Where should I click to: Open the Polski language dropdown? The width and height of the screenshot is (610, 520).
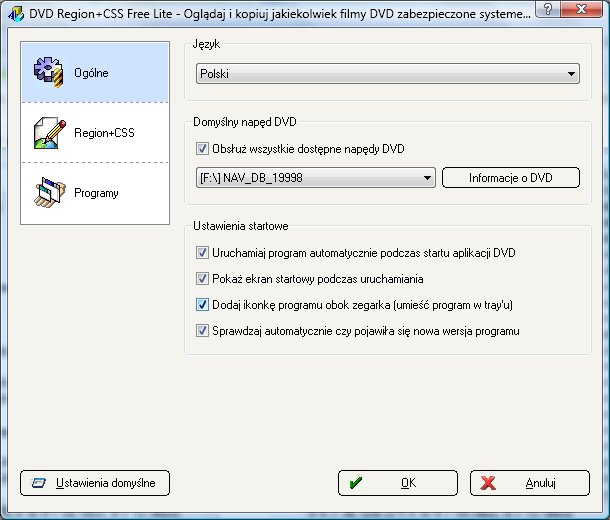(x=388, y=74)
